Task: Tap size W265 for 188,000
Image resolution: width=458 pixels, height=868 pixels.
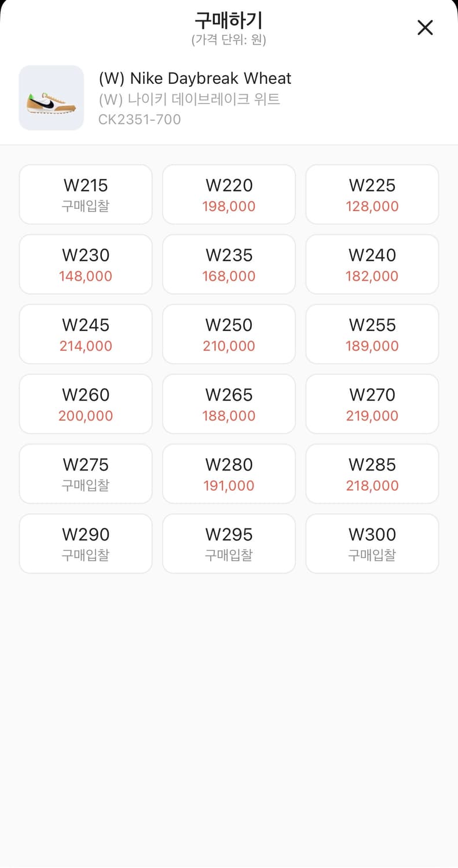Action: coord(229,404)
